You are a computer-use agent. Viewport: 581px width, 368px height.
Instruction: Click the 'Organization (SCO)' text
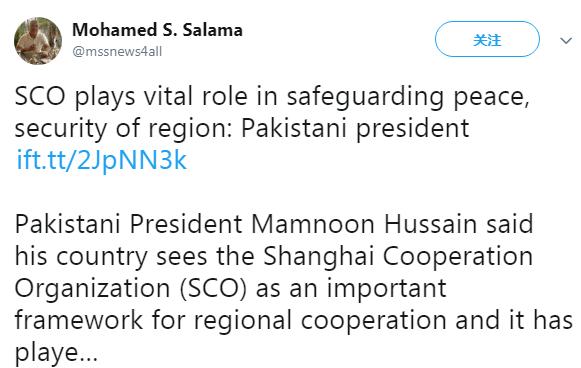(130, 288)
